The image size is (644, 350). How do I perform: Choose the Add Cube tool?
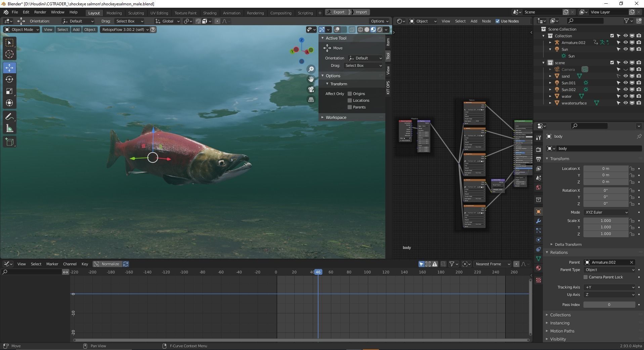tap(9, 142)
